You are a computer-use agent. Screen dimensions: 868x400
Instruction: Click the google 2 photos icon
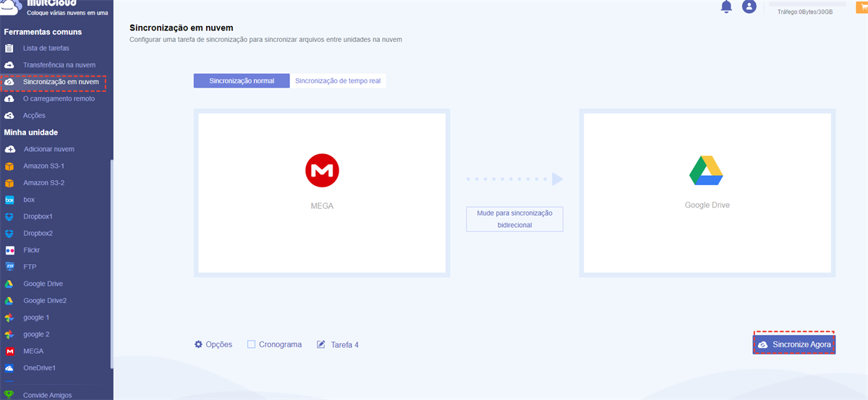click(x=9, y=335)
